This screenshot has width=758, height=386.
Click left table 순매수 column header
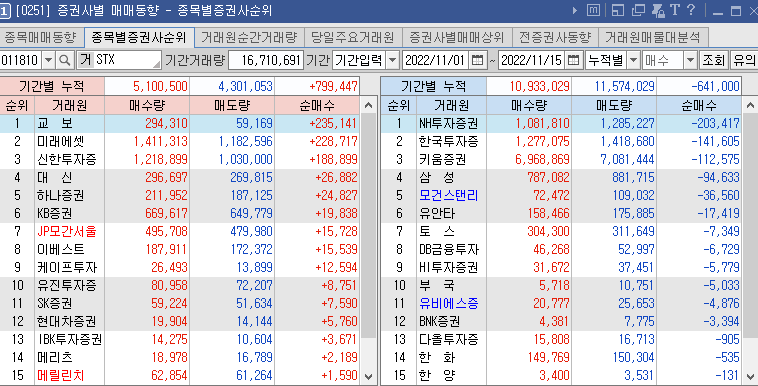(x=317, y=105)
